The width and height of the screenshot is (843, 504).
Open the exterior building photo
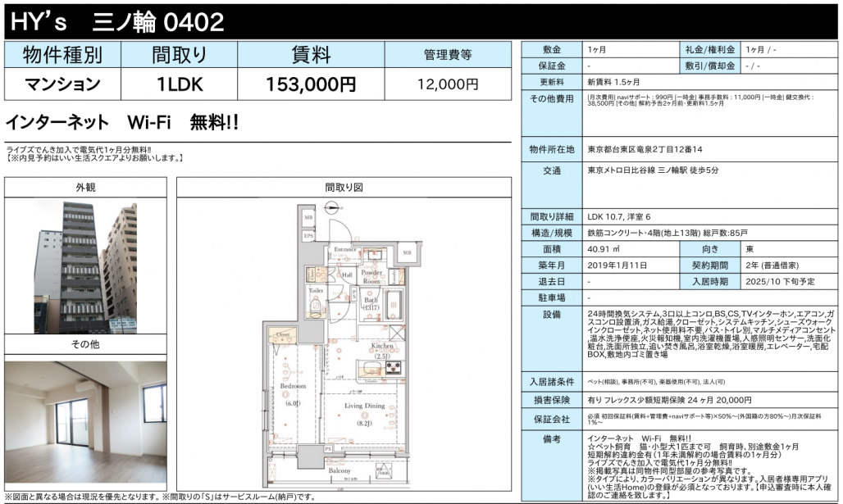coord(86,265)
